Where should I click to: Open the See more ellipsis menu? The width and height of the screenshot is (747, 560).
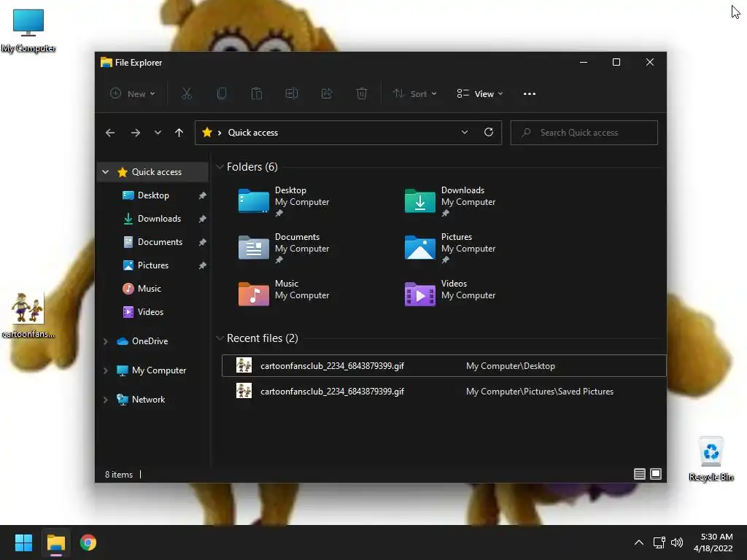tap(530, 94)
